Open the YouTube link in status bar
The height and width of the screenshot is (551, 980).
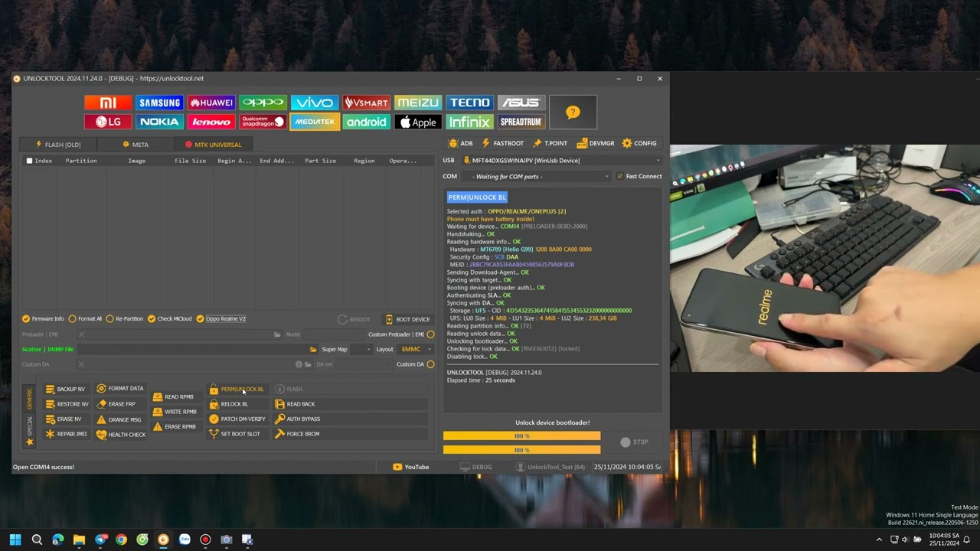pyautogui.click(x=411, y=467)
